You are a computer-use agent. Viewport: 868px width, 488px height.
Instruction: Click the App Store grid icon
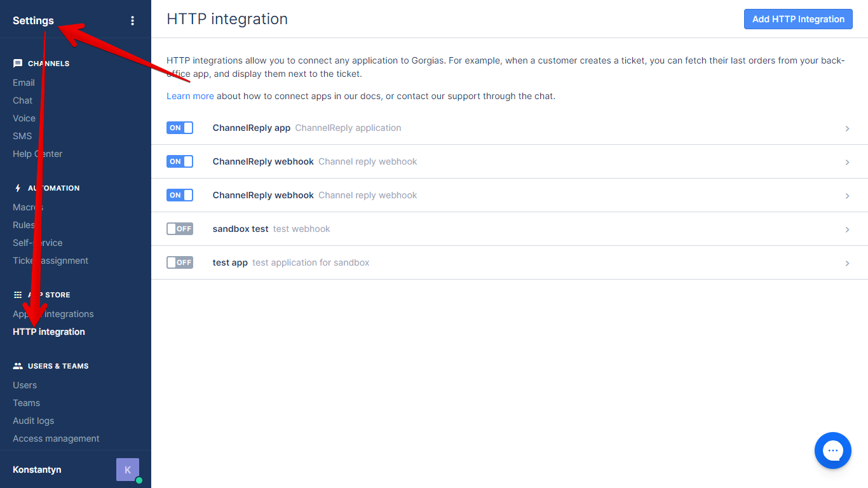tap(17, 294)
